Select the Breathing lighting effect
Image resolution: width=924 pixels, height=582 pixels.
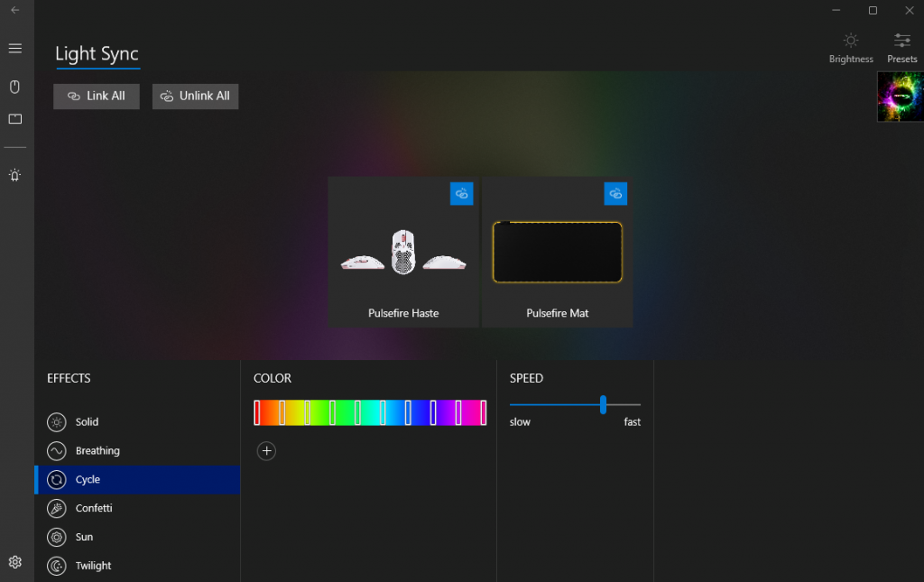tap(97, 451)
